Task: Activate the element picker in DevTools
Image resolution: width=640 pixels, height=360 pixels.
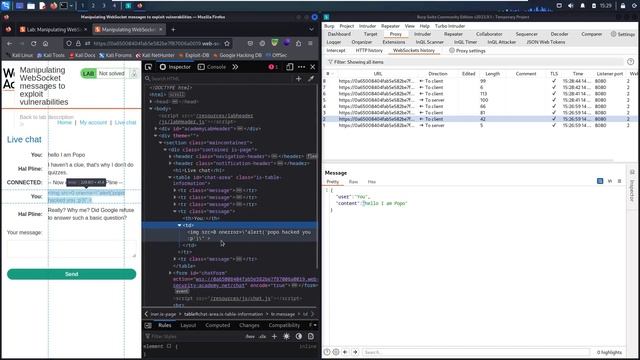Action: 149,67
